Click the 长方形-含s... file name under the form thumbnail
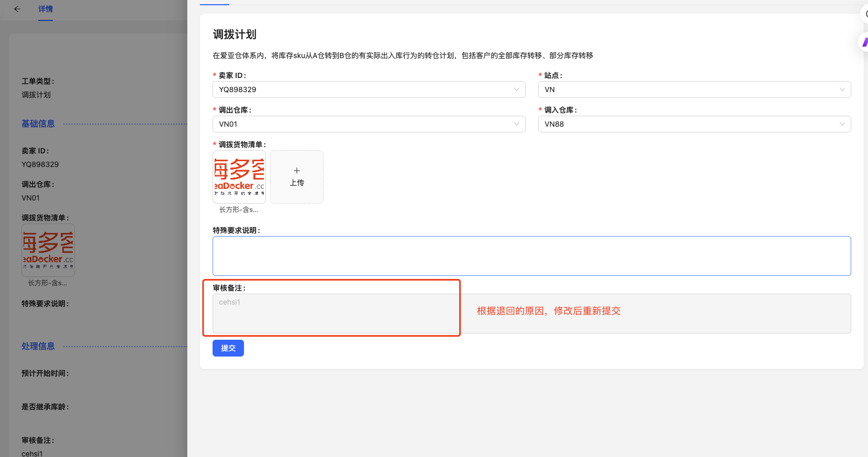This screenshot has height=457, width=868. 239,209
